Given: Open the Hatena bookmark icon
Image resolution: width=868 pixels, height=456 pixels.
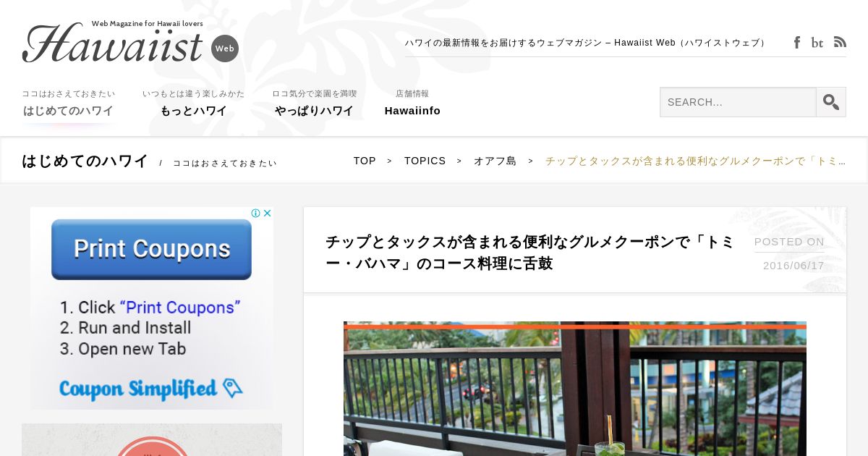Looking at the screenshot, I should click(817, 43).
